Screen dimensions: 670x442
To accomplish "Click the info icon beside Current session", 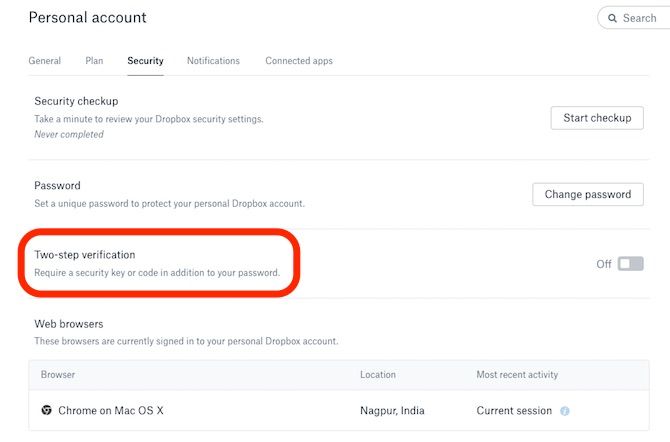I will [564, 411].
